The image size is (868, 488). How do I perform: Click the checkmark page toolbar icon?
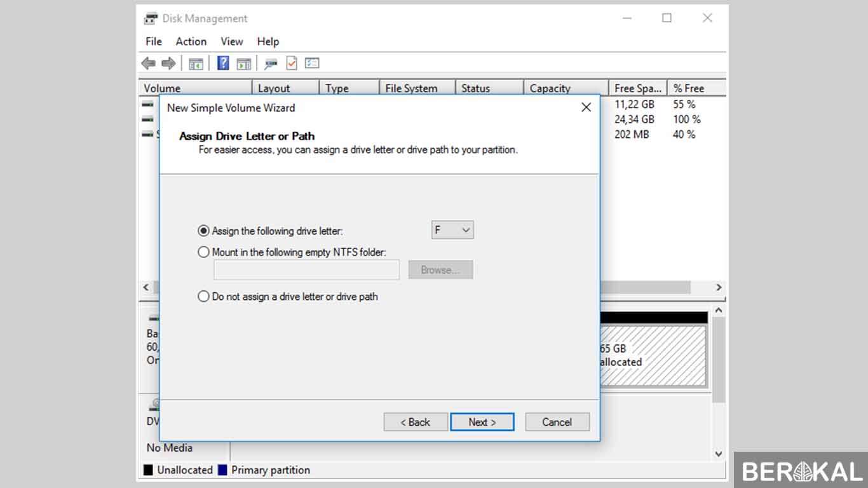click(x=291, y=63)
